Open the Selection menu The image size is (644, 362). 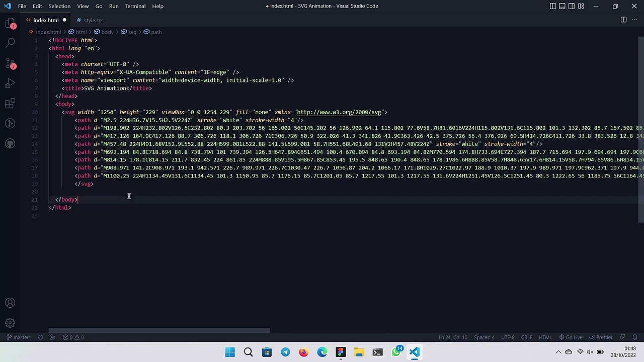59,6
